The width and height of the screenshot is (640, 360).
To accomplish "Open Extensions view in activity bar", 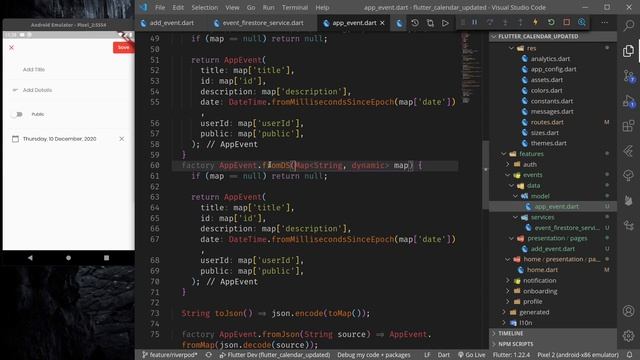I will (629, 126).
